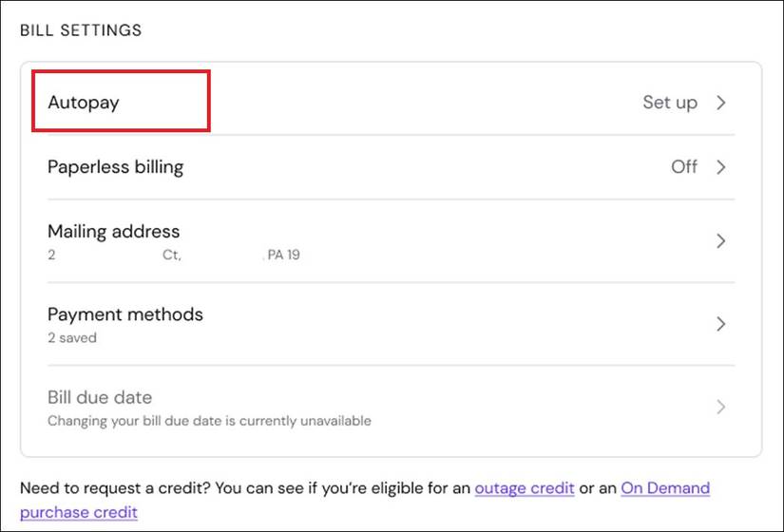Click the '2 saved' payment methods subtitle
Viewport: 784px width, 532px height.
(72, 337)
